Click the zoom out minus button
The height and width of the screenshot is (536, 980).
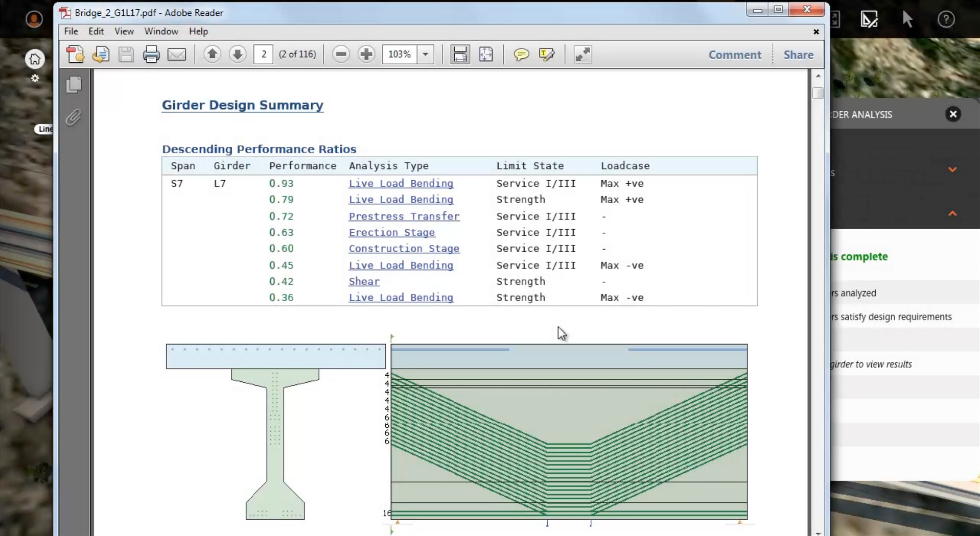coord(341,54)
